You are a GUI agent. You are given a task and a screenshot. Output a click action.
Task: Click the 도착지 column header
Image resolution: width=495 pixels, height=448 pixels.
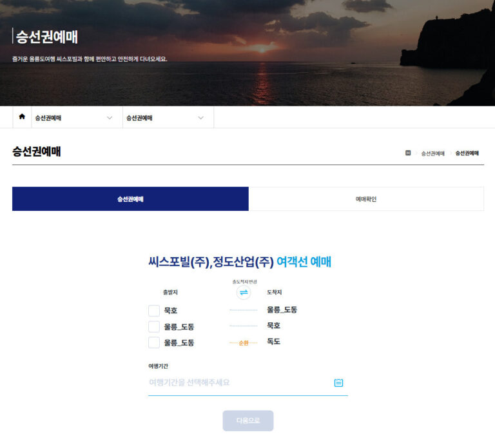point(275,293)
